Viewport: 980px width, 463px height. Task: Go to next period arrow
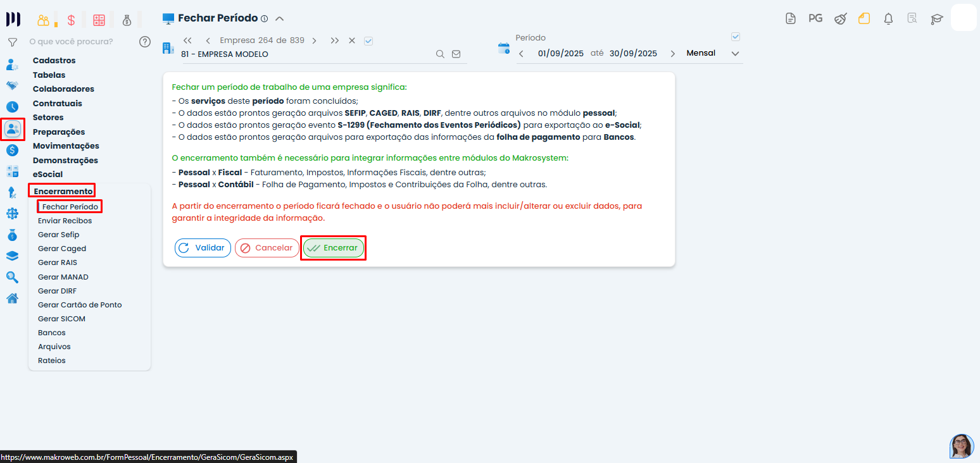(x=672, y=54)
